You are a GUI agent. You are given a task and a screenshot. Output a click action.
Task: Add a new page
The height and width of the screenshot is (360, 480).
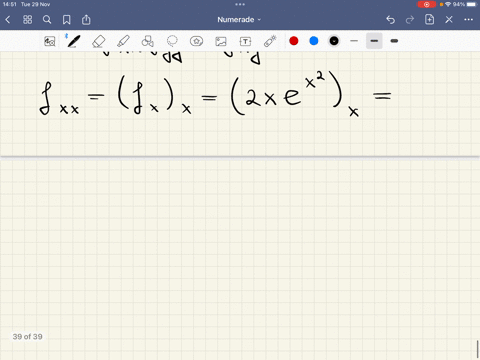point(429,20)
